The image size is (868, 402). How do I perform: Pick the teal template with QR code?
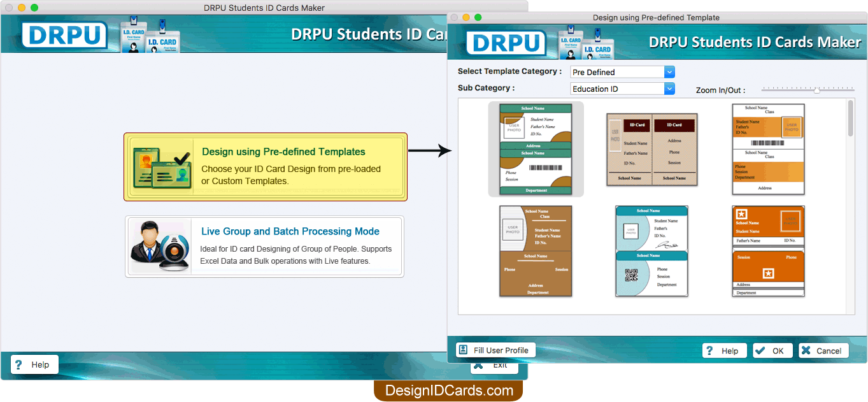click(651, 251)
